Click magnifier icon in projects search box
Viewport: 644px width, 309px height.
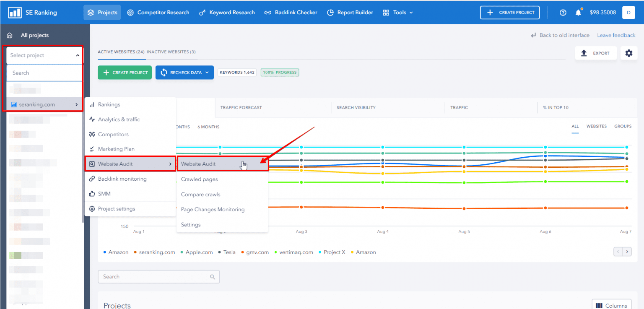pos(213,277)
